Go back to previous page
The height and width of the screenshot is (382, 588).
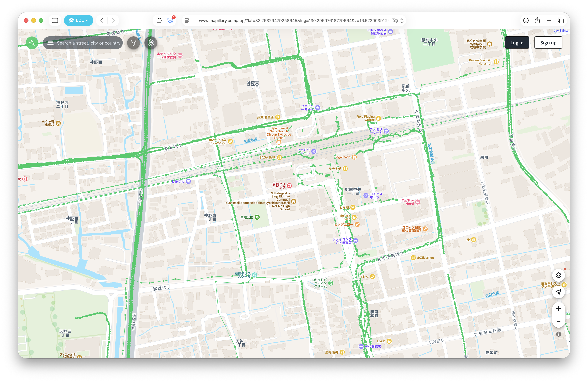tap(102, 20)
